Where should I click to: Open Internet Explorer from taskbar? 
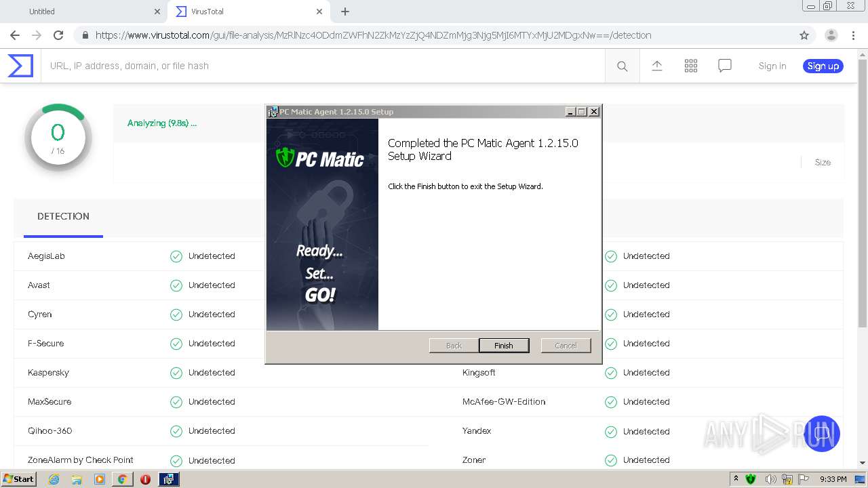(x=54, y=479)
